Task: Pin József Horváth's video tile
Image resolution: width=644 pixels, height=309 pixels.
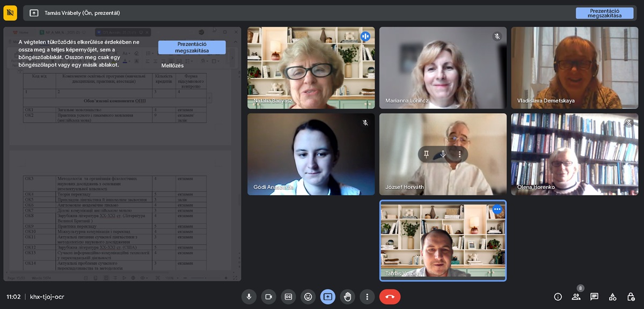Action: point(426,154)
